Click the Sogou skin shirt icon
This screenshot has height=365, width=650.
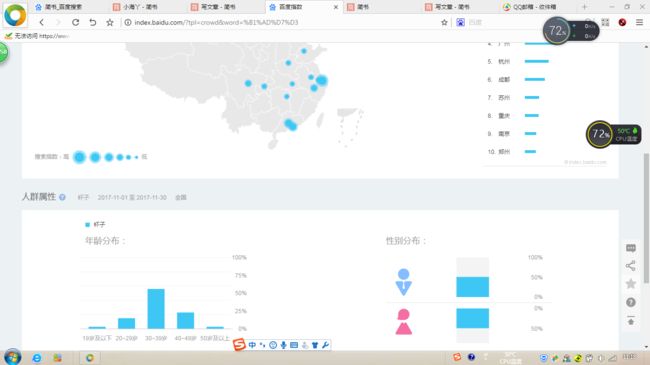click(x=315, y=345)
